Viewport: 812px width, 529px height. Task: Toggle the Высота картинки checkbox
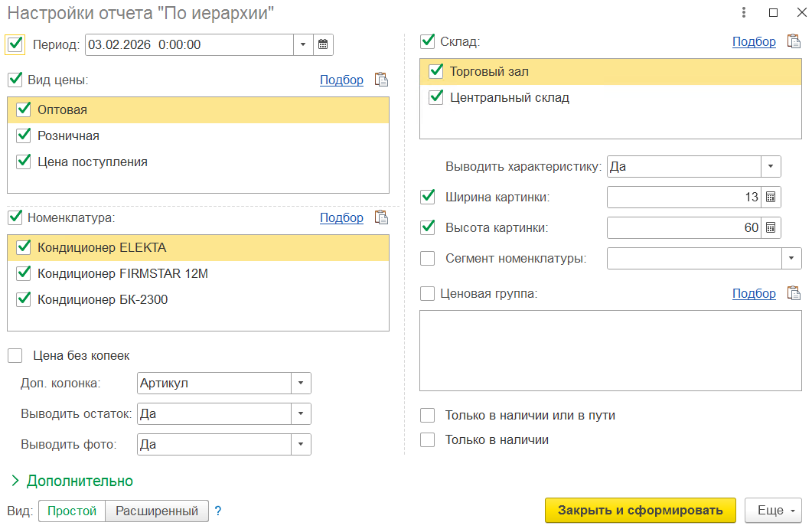pos(428,227)
